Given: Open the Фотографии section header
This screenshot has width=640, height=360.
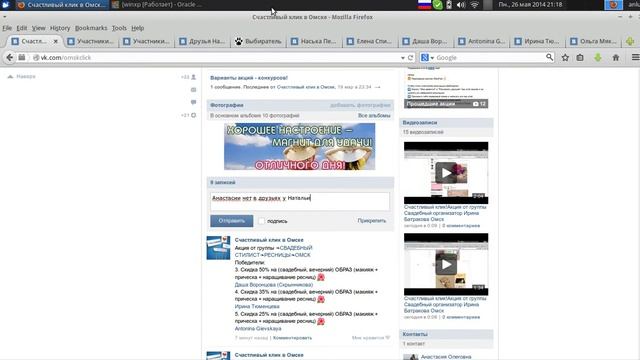Looking at the screenshot, I should coord(227,105).
